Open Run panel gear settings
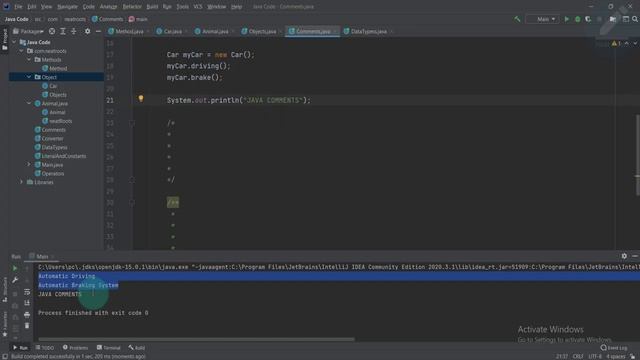 pos(624,256)
